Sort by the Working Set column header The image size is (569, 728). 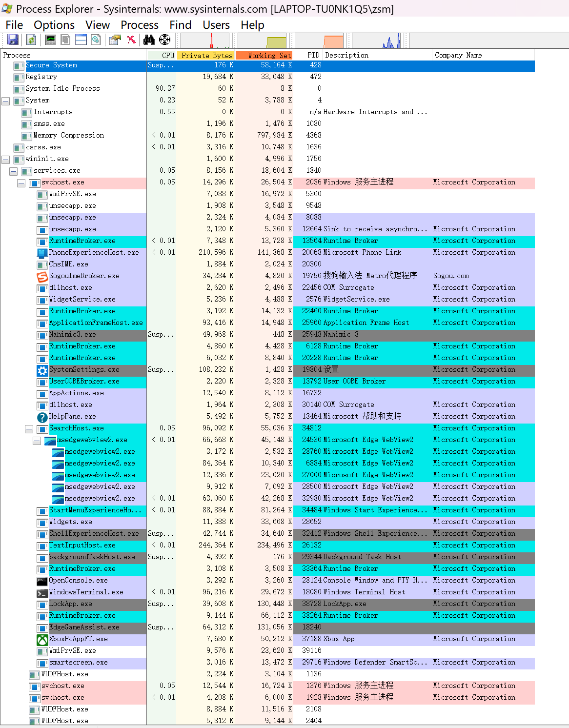pyautogui.click(x=264, y=55)
